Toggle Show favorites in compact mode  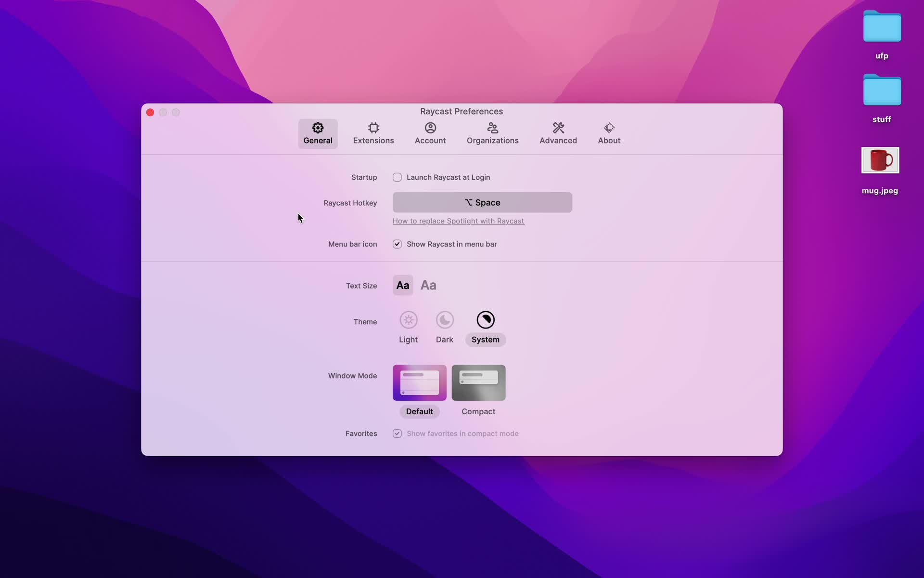click(x=397, y=433)
